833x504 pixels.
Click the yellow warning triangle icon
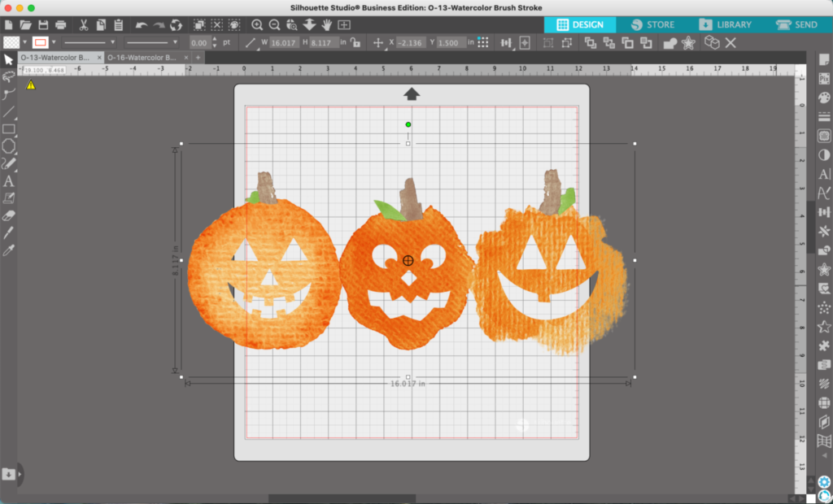pos(31,85)
